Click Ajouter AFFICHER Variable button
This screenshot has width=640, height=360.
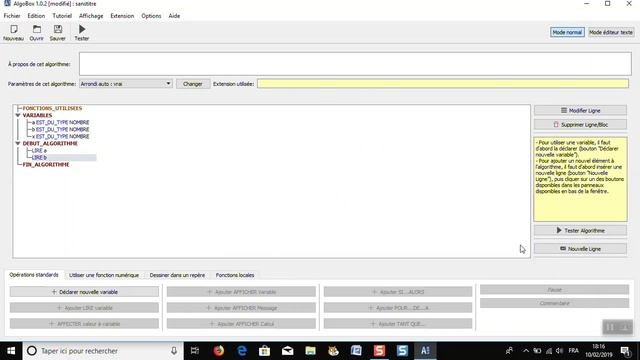coord(241,292)
